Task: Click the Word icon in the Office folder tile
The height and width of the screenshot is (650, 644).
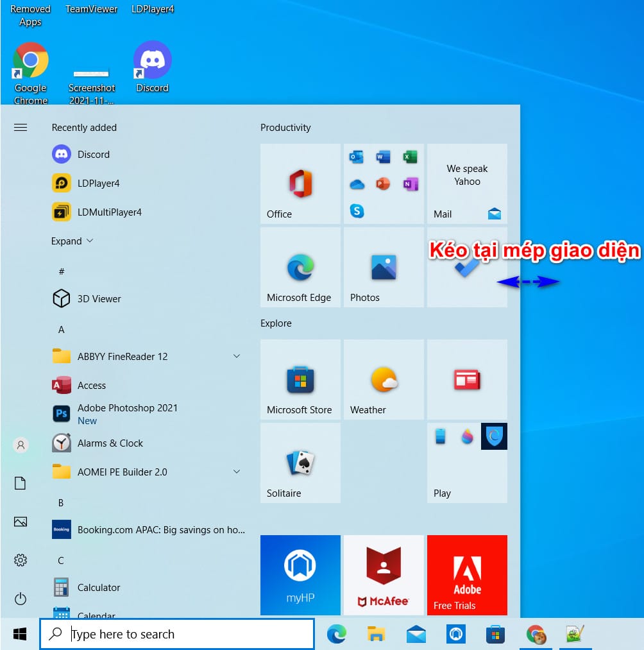Action: point(384,157)
